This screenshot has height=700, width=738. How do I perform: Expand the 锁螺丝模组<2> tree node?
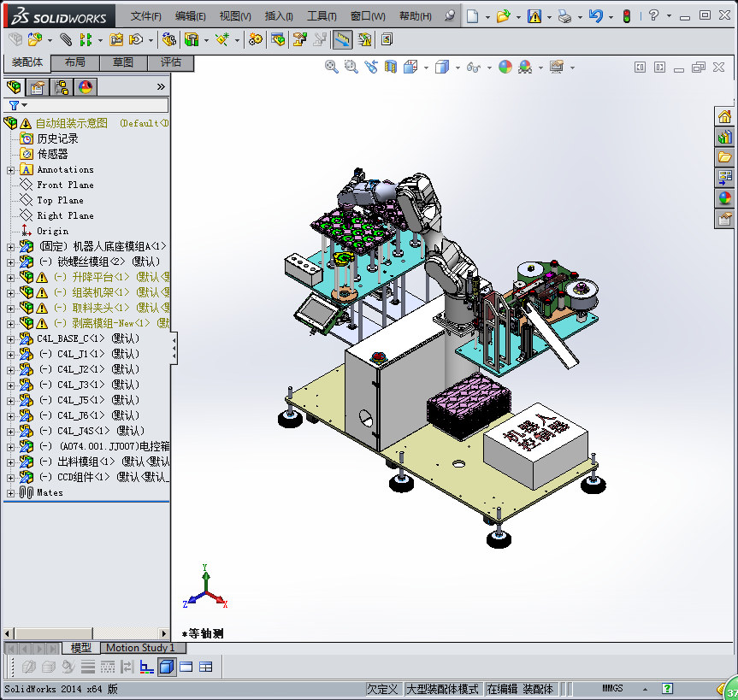coord(10,262)
